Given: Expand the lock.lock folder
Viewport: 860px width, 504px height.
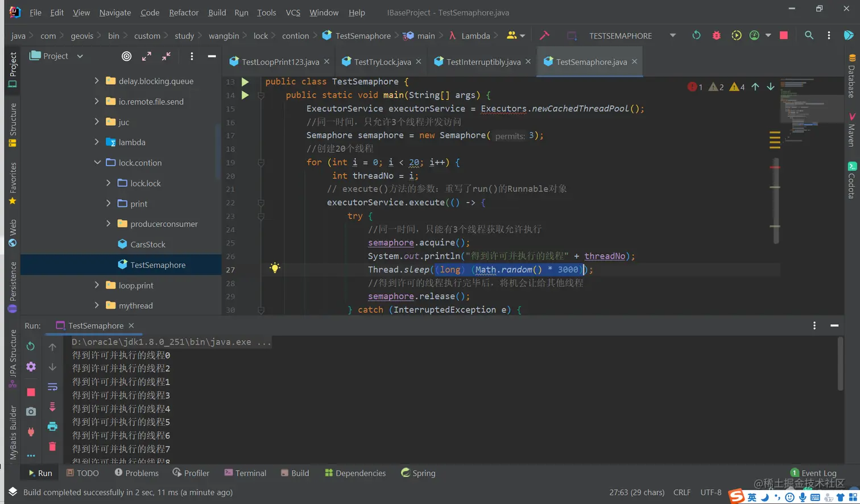Looking at the screenshot, I should (x=108, y=183).
